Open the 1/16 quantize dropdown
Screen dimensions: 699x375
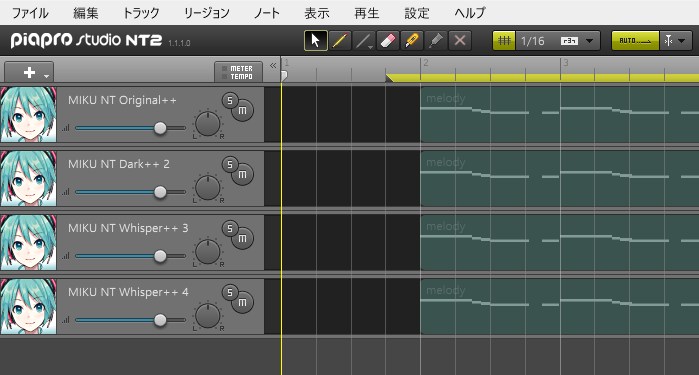click(x=589, y=41)
